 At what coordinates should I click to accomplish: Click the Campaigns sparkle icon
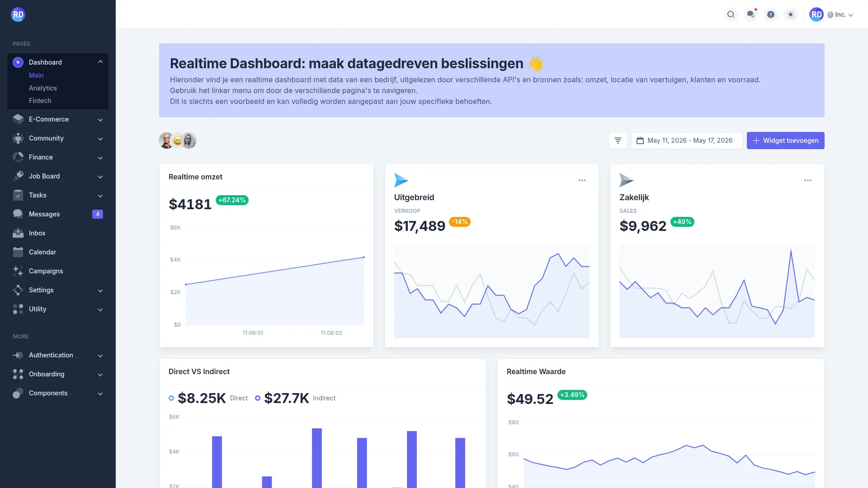point(18,271)
